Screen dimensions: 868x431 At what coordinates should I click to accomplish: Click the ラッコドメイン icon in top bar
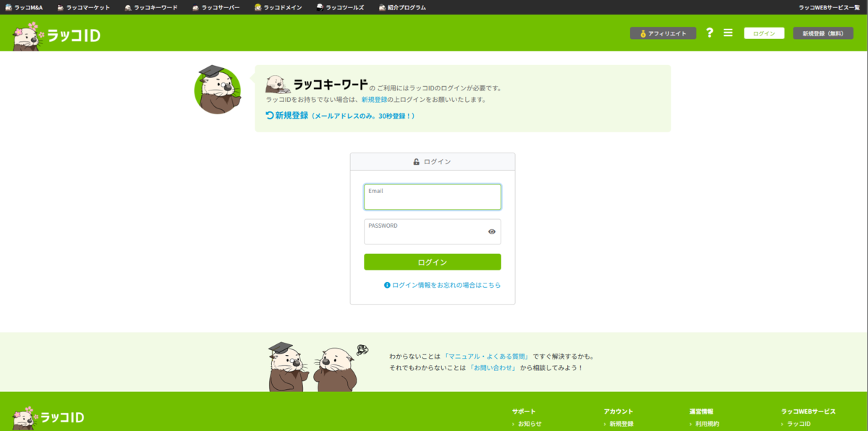coord(258,7)
